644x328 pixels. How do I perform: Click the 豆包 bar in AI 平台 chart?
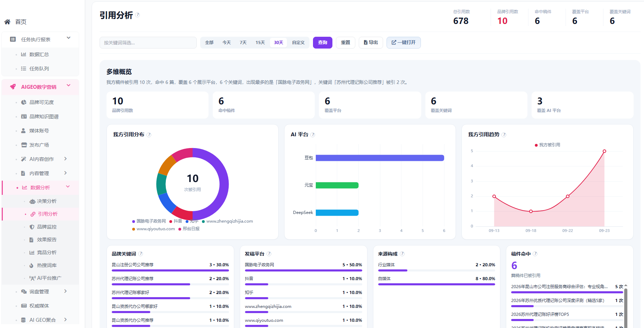[x=380, y=158]
